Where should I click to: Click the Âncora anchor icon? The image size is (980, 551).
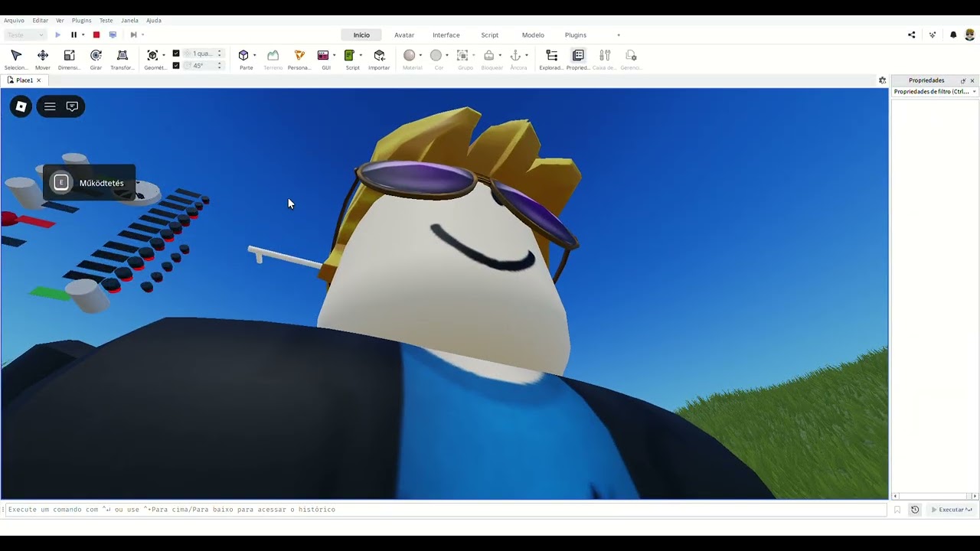click(515, 56)
